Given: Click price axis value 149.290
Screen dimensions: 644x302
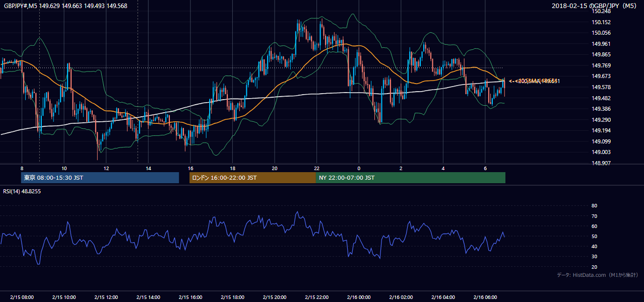Looking at the screenshot, I should tap(601, 120).
